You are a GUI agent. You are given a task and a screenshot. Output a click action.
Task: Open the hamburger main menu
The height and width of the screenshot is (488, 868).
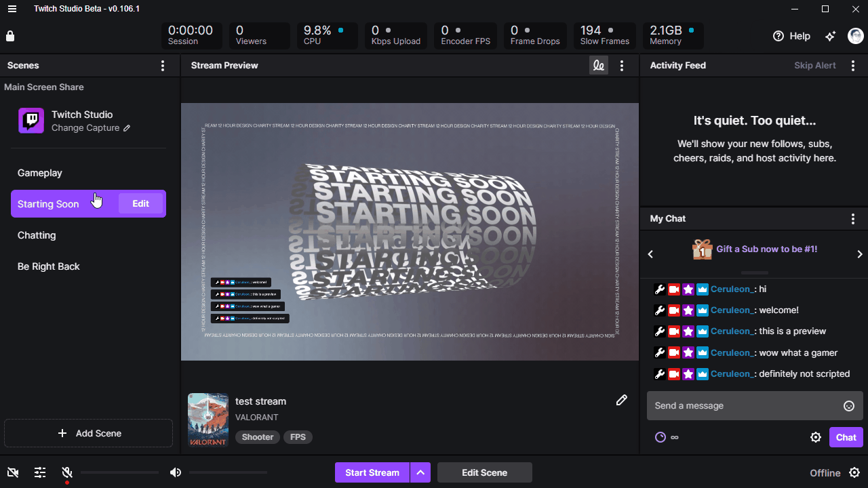pos(12,9)
